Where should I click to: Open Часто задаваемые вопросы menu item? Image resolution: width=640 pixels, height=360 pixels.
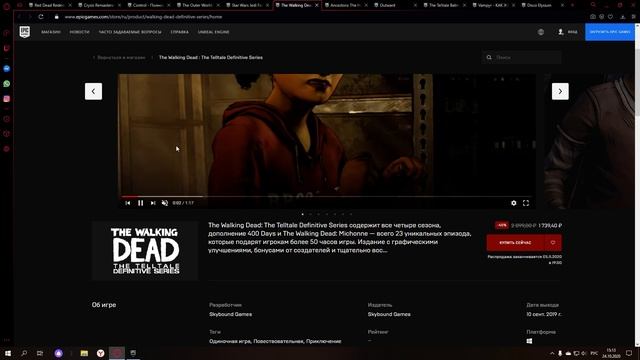130,32
